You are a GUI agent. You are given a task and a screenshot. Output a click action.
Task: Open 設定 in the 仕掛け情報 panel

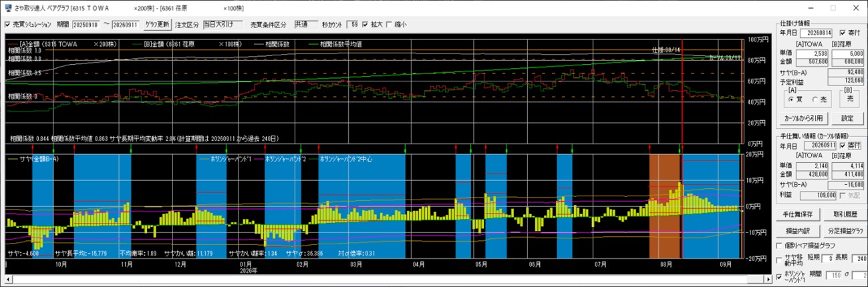[847, 118]
